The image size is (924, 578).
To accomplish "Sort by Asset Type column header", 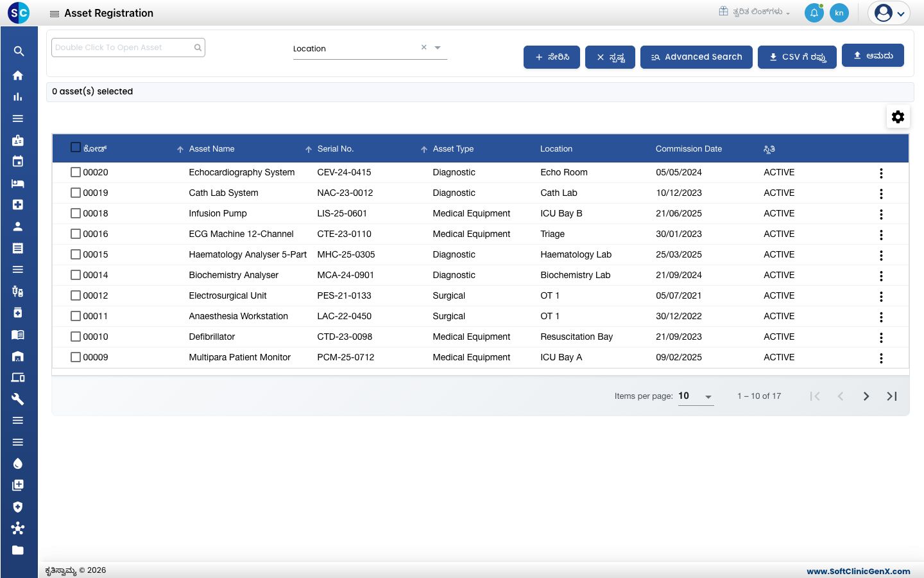I will point(453,149).
